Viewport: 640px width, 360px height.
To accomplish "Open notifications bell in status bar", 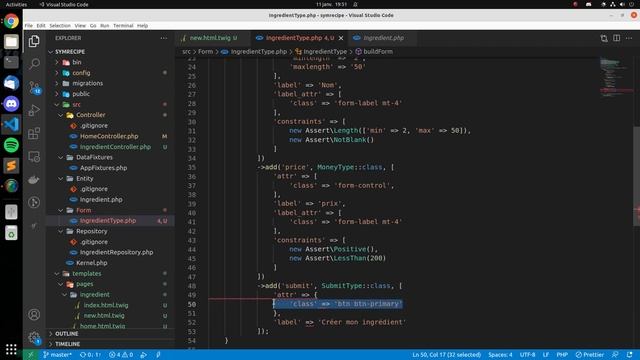I will point(629,355).
